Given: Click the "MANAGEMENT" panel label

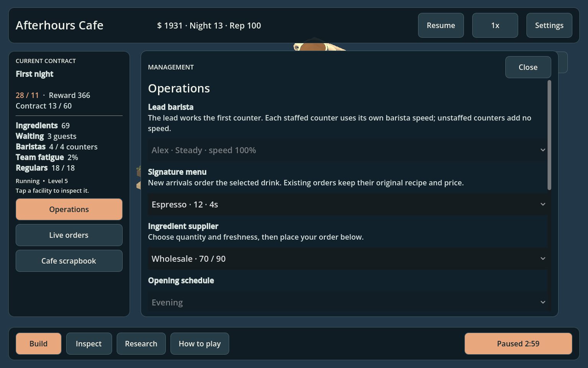Looking at the screenshot, I should pyautogui.click(x=171, y=67).
